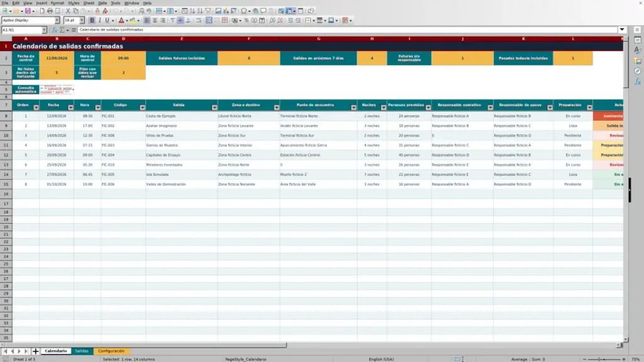This screenshot has height=362, width=644.
Task: Open the Data menu
Action: pyautogui.click(x=103, y=3)
